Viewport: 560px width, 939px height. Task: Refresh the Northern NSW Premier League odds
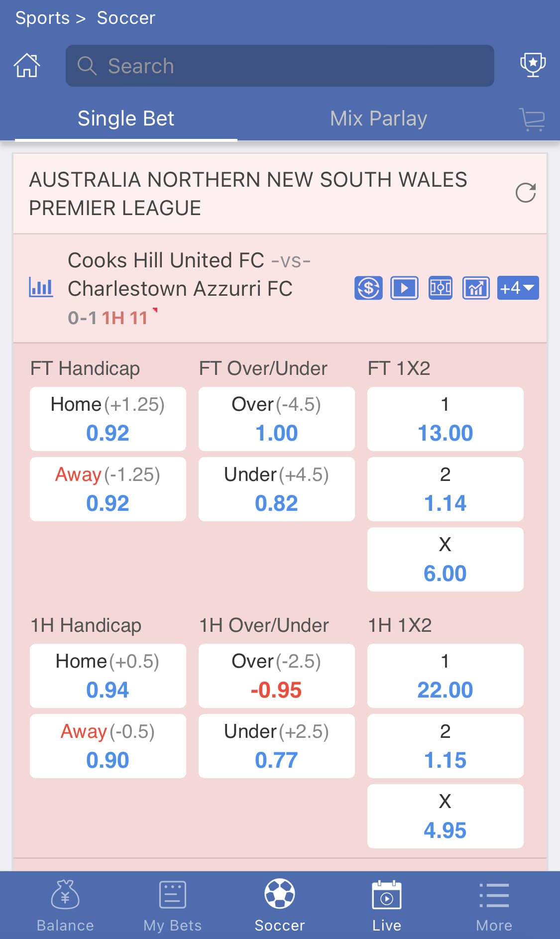[526, 193]
